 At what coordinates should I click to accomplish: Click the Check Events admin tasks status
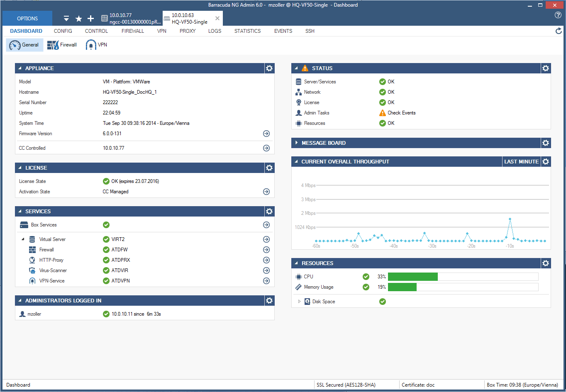[398, 113]
